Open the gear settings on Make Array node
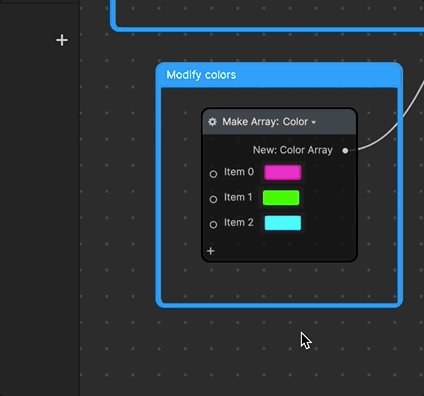Viewport: 424px width, 396px height. (212, 122)
